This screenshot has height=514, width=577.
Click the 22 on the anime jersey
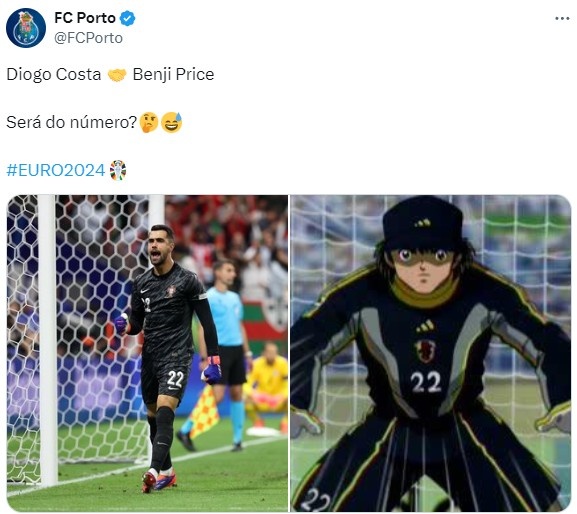point(426,382)
